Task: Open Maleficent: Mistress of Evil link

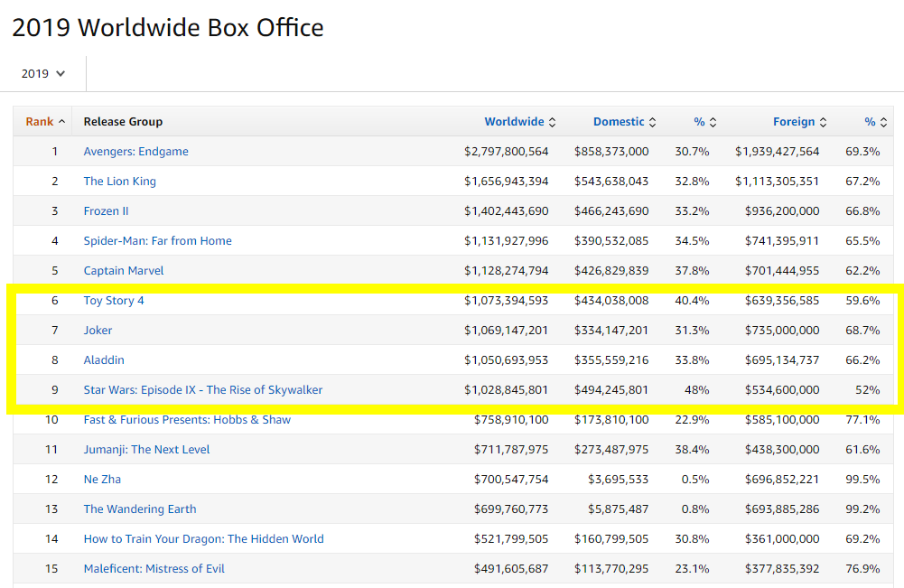Action: click(x=154, y=568)
